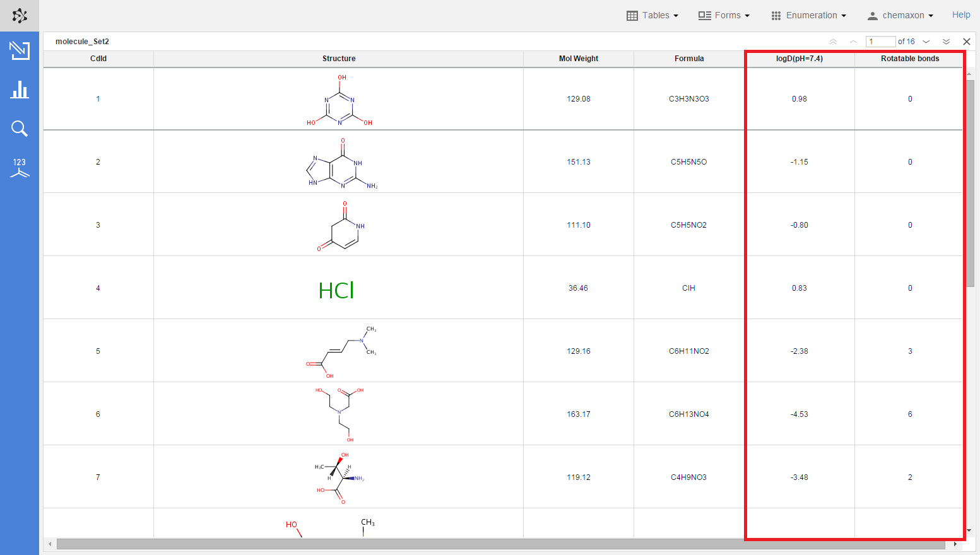Open the import icon in sidebar
Image resolution: width=980 pixels, height=555 pixels.
(x=20, y=50)
